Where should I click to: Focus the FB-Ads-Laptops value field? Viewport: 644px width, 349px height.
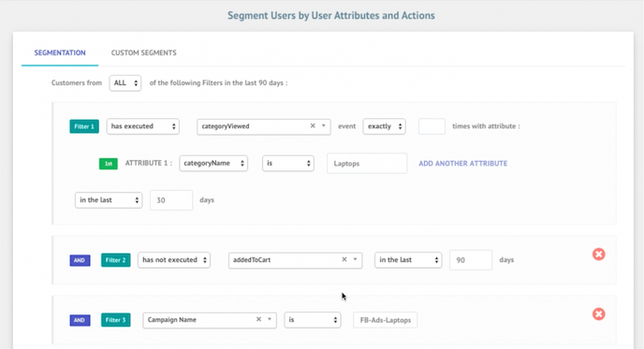(386, 320)
